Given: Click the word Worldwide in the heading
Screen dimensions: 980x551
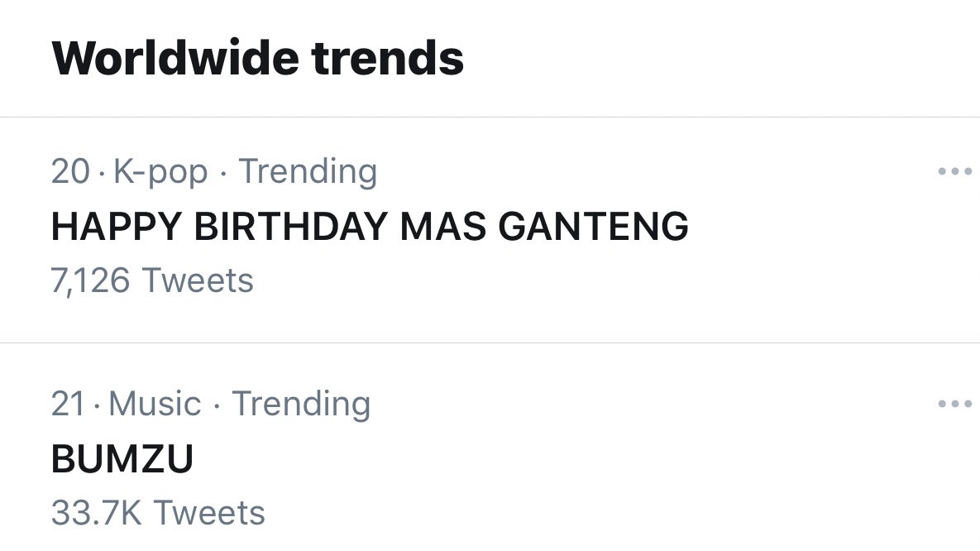Looking at the screenshot, I should pos(172,58).
